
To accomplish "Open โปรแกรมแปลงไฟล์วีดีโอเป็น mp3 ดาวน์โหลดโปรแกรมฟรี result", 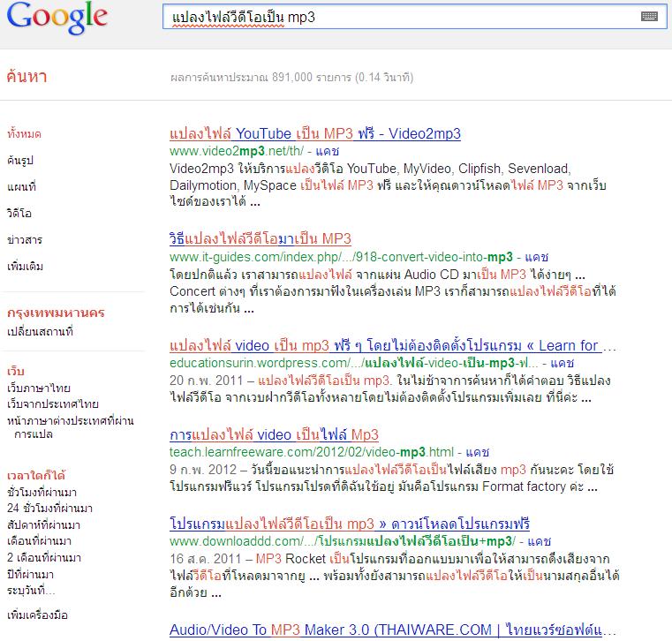I will pos(350,524).
